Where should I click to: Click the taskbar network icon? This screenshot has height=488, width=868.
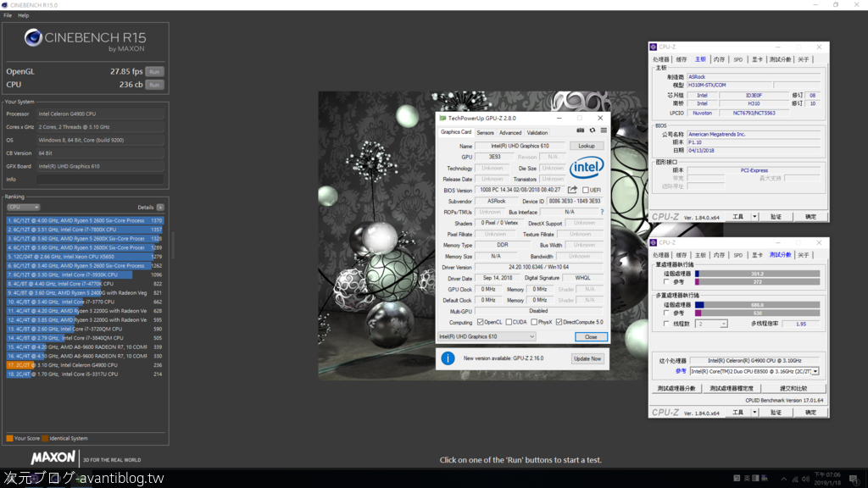pyautogui.click(x=795, y=479)
